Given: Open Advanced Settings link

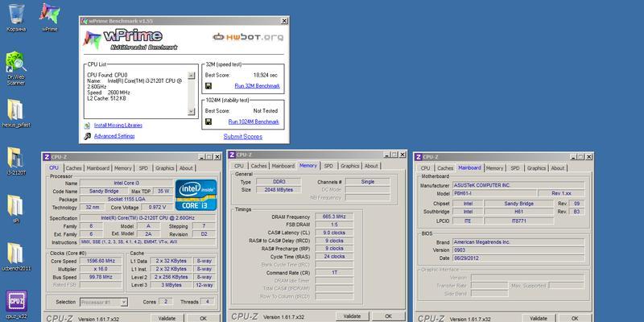Looking at the screenshot, I should click(x=114, y=136).
